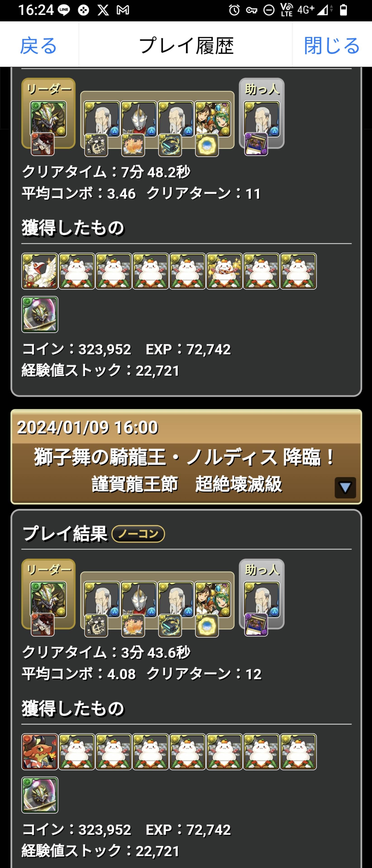Tap the white phoenix reward icon
The image size is (372, 868).
(x=40, y=271)
